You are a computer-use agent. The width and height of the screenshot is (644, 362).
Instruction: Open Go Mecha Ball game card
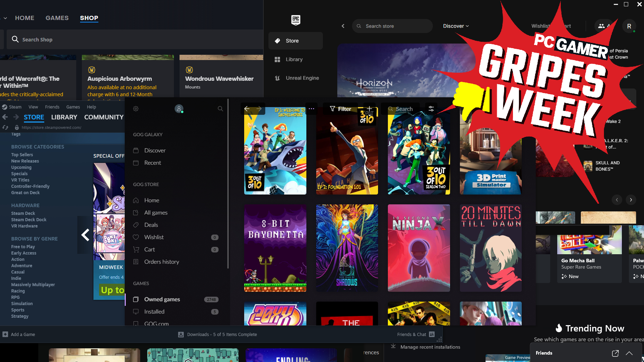[x=590, y=254]
